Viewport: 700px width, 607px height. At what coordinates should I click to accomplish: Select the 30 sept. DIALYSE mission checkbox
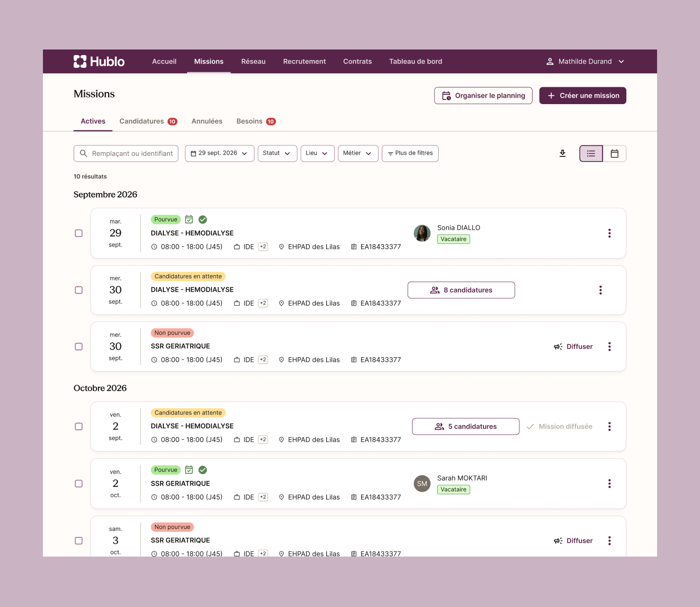(79, 290)
